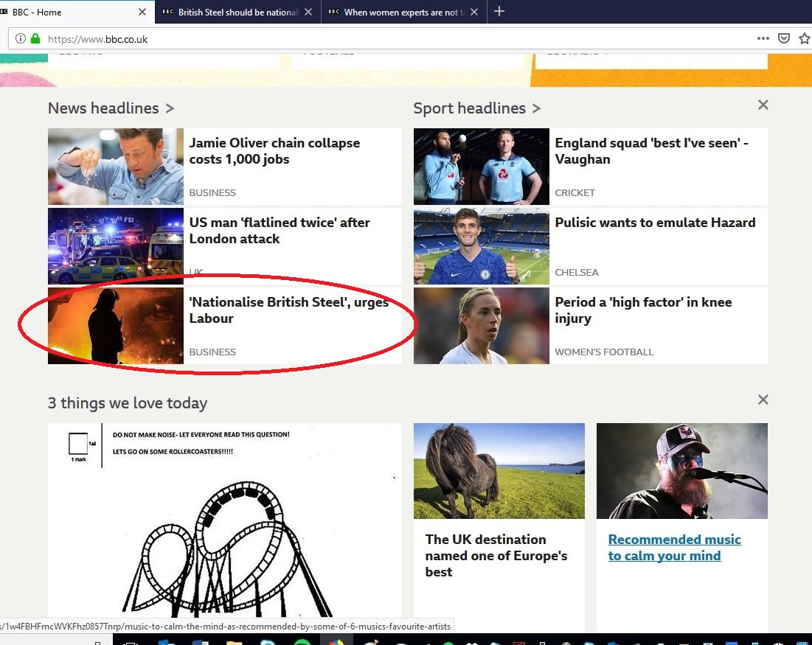This screenshot has height=645, width=812.
Task: Open the rollercoaster exam question card
Action: (225, 520)
